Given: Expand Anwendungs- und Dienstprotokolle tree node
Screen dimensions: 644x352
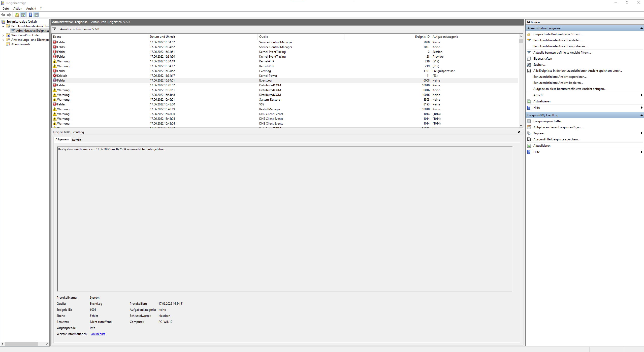Looking at the screenshot, I should click(3, 40).
